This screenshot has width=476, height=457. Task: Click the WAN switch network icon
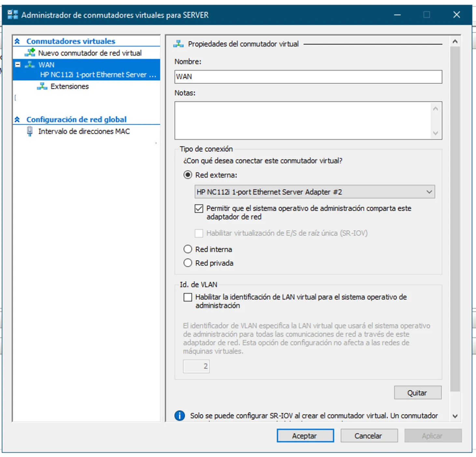(x=30, y=65)
